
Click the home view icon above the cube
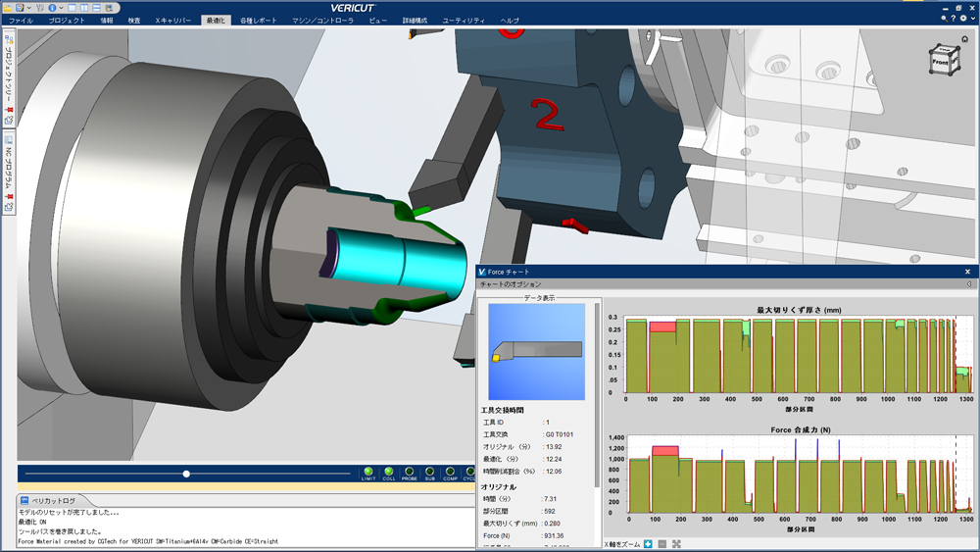965,39
